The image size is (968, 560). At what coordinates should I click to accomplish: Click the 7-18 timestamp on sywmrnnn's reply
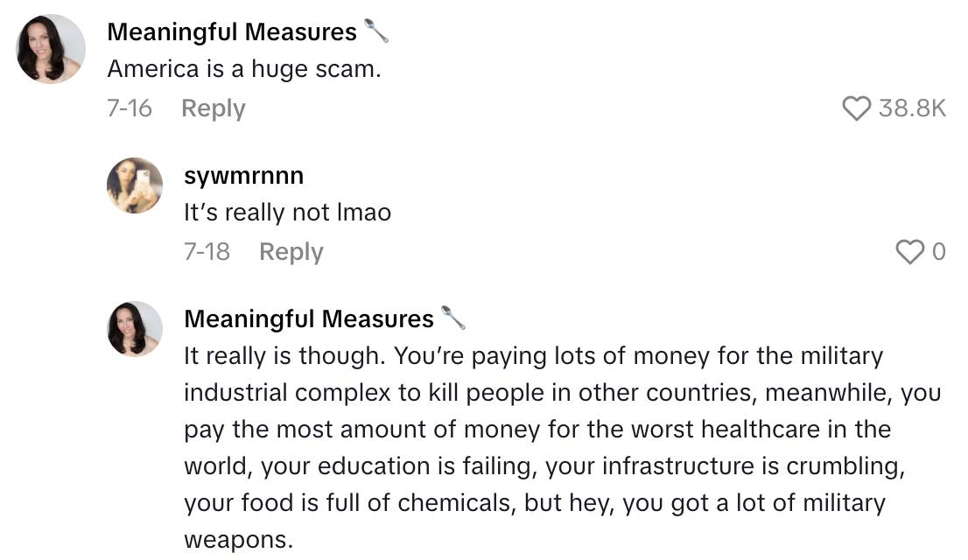pyautogui.click(x=207, y=251)
